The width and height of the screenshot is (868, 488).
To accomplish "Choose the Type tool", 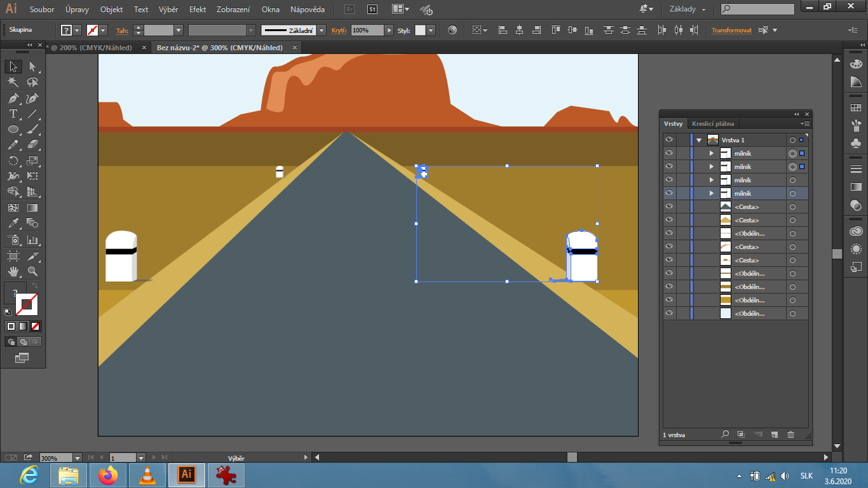I will [13, 114].
